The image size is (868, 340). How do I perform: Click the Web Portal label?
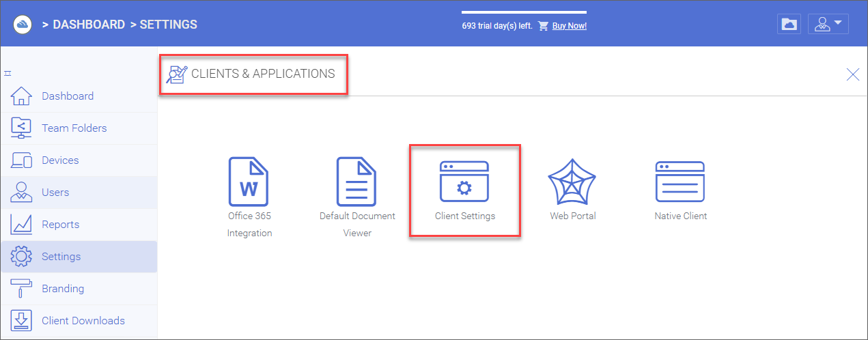tap(573, 216)
